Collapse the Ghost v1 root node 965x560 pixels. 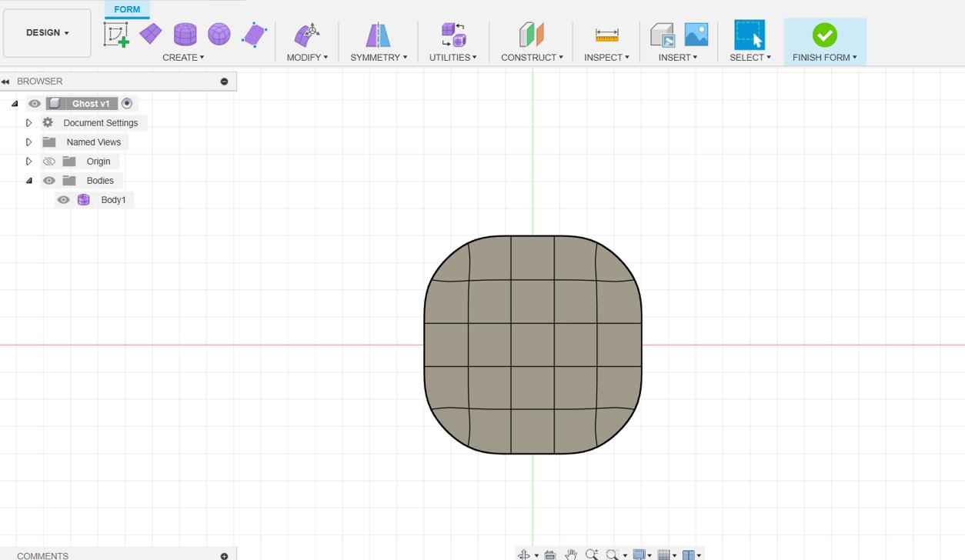coord(15,104)
